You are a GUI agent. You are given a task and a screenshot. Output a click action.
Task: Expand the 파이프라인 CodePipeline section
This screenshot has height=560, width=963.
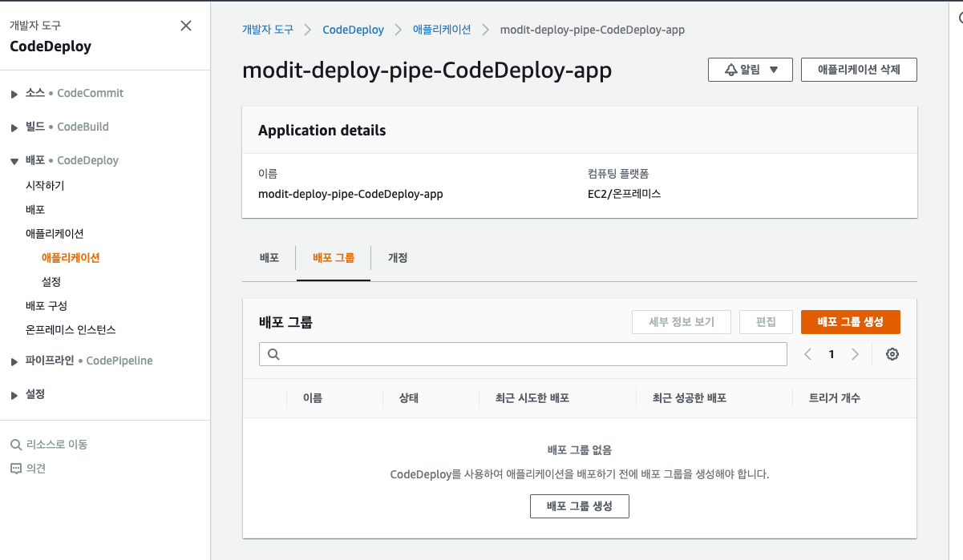click(14, 361)
